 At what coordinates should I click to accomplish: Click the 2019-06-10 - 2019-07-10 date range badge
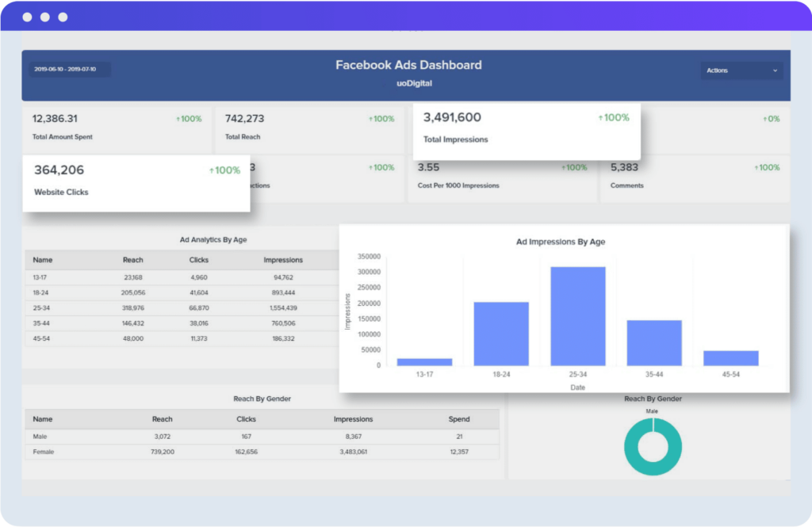(x=69, y=70)
